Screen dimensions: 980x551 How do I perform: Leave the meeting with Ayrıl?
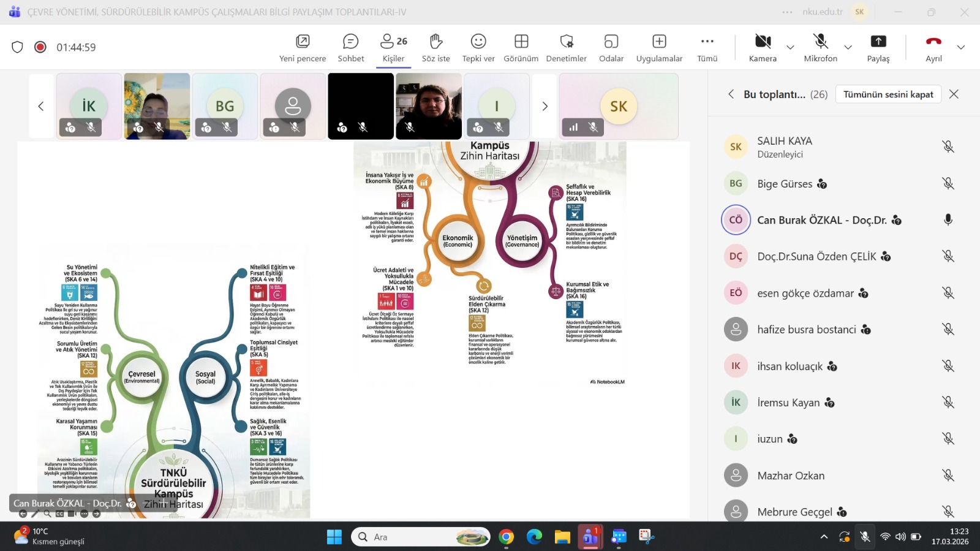point(933,47)
